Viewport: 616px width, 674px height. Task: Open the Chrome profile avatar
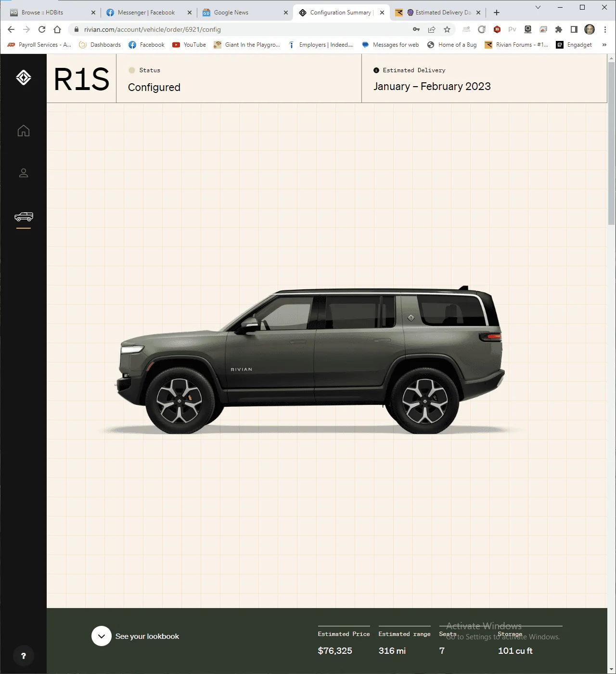click(x=590, y=29)
